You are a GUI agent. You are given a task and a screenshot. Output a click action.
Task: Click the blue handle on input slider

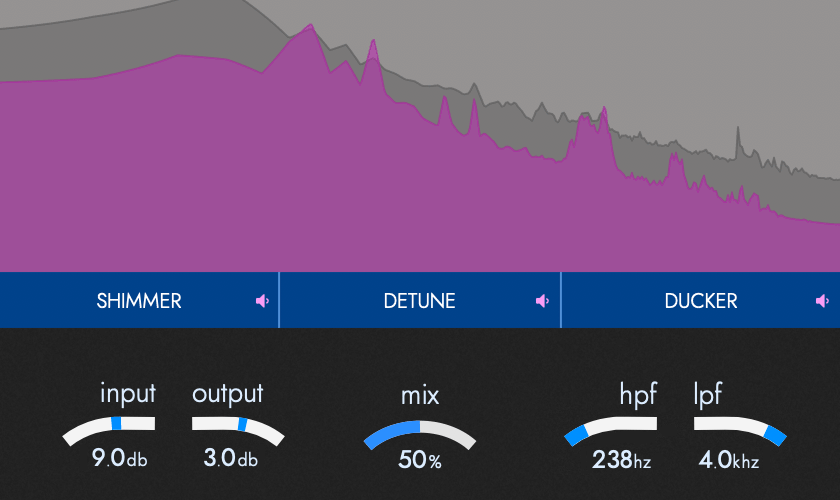[x=116, y=423]
